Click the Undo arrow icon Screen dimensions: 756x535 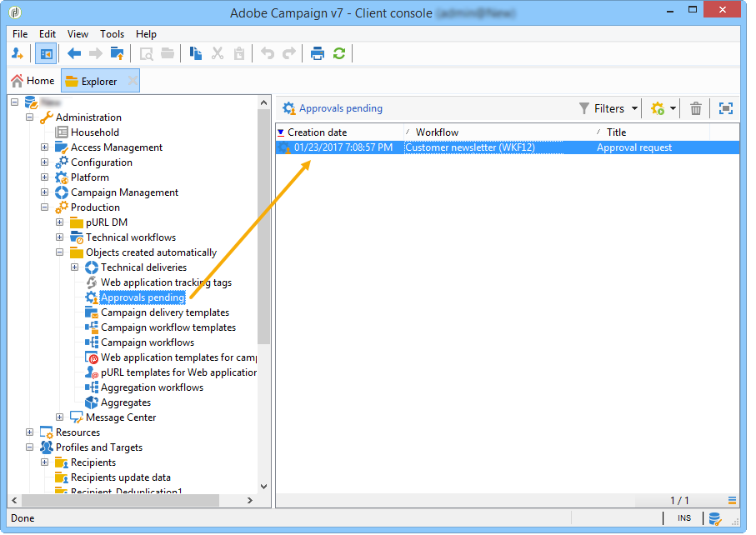pos(268,53)
